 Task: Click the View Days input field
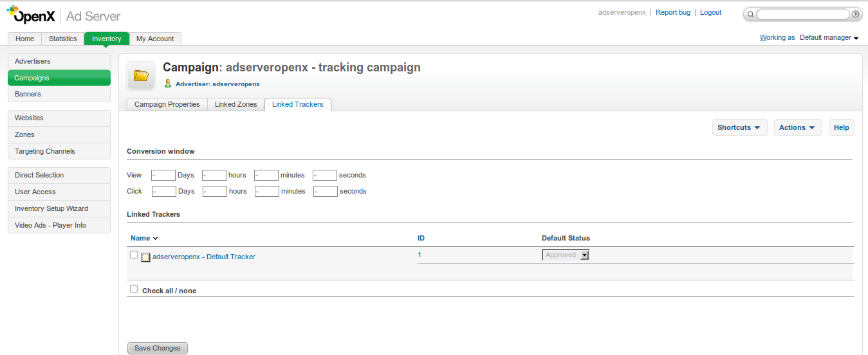pos(163,175)
